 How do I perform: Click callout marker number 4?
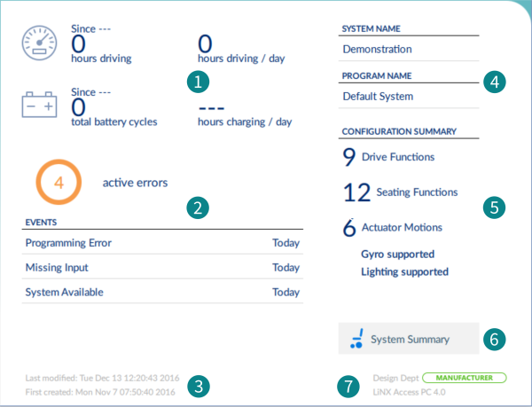495,82
